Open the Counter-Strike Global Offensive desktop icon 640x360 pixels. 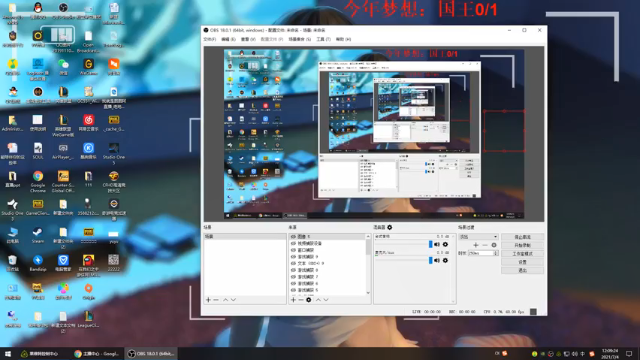coord(63,181)
